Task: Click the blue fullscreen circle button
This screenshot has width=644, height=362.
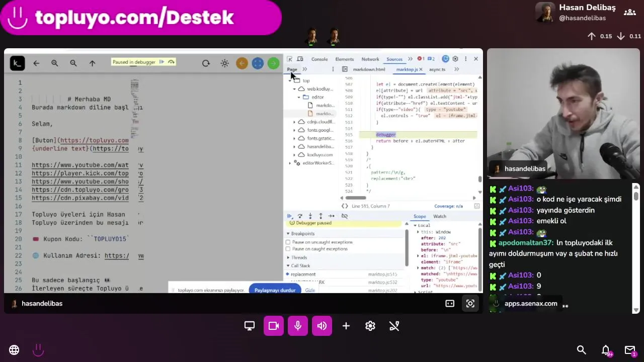Action: point(258,63)
